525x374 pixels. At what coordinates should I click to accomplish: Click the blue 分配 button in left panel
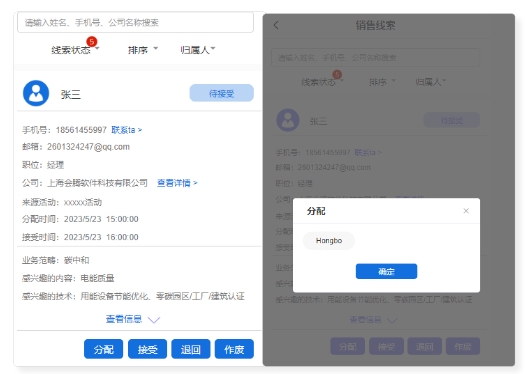coord(103,349)
